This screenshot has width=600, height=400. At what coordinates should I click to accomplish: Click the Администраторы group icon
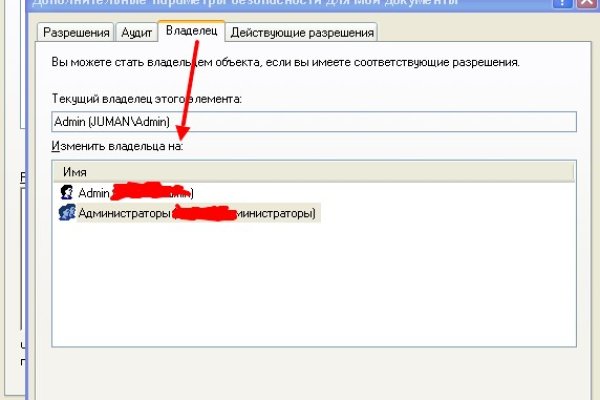pyautogui.click(x=68, y=213)
